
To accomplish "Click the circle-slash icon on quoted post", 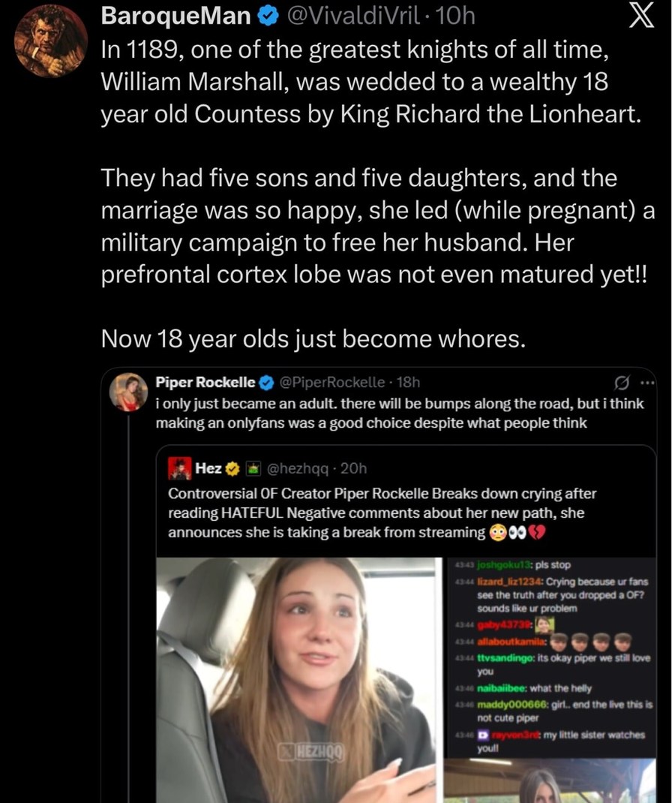I will tap(622, 383).
